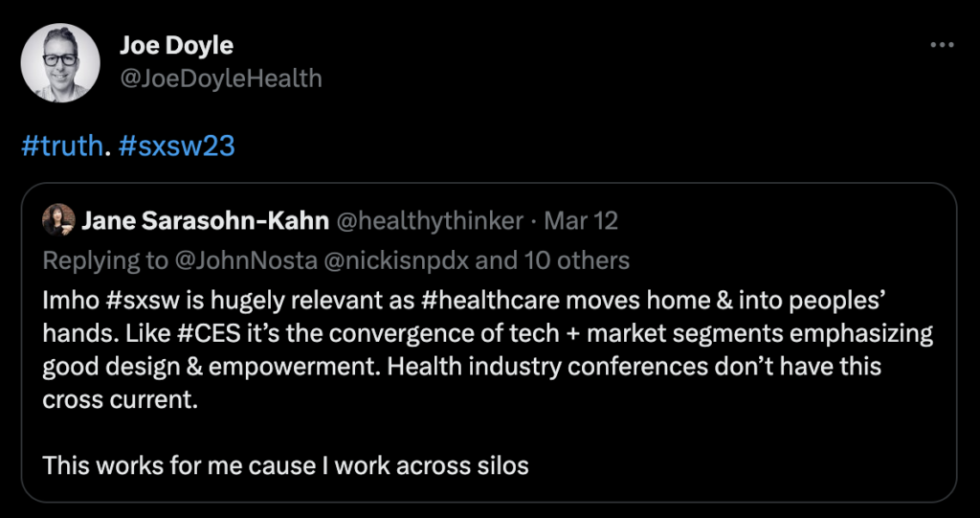Click the Joe Doyle display name
The width and height of the screenshot is (980, 518).
pos(176,45)
